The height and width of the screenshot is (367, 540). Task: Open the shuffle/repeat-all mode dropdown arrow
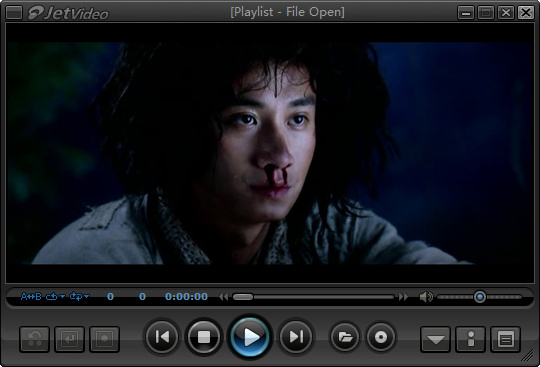(x=86, y=296)
